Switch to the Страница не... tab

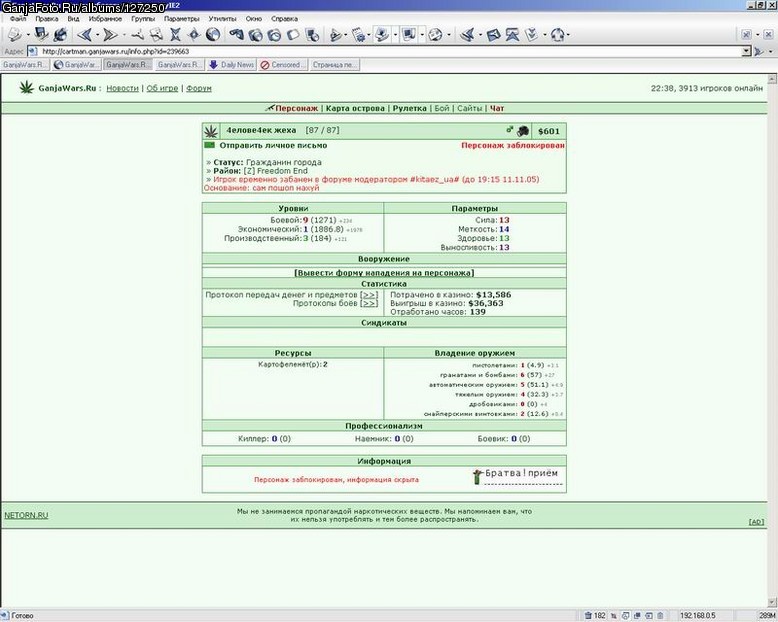pos(334,65)
